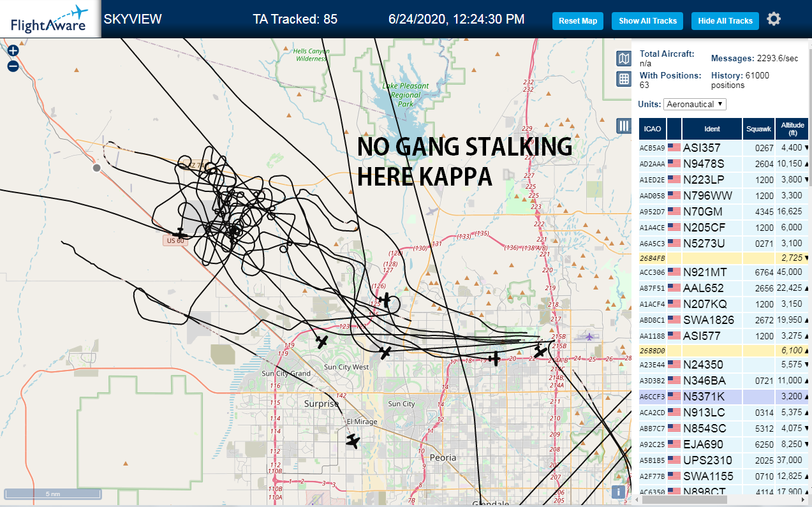Select the aircraft icon near El Mirage
The height and width of the screenshot is (507, 812).
pos(353,441)
